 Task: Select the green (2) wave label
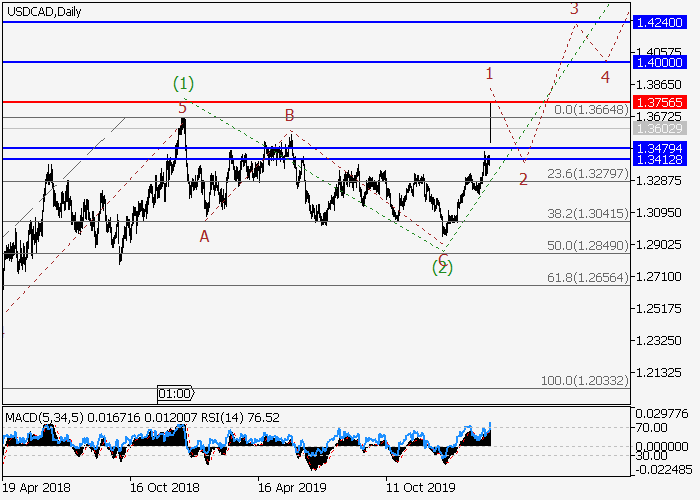[x=442, y=268]
